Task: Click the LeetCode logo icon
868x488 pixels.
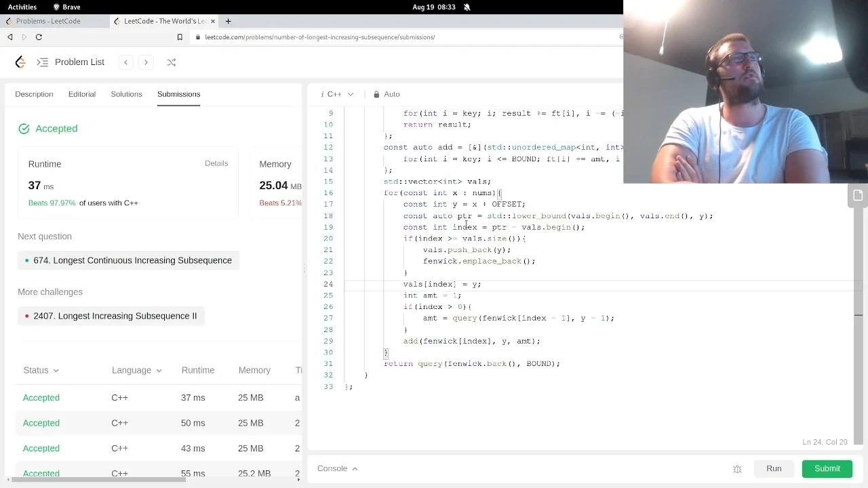Action: (20, 62)
